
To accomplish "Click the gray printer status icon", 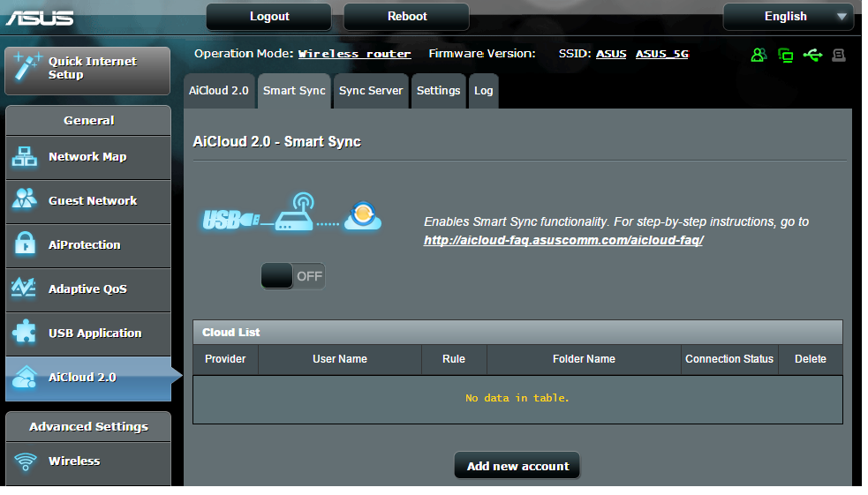I will pyautogui.click(x=839, y=55).
